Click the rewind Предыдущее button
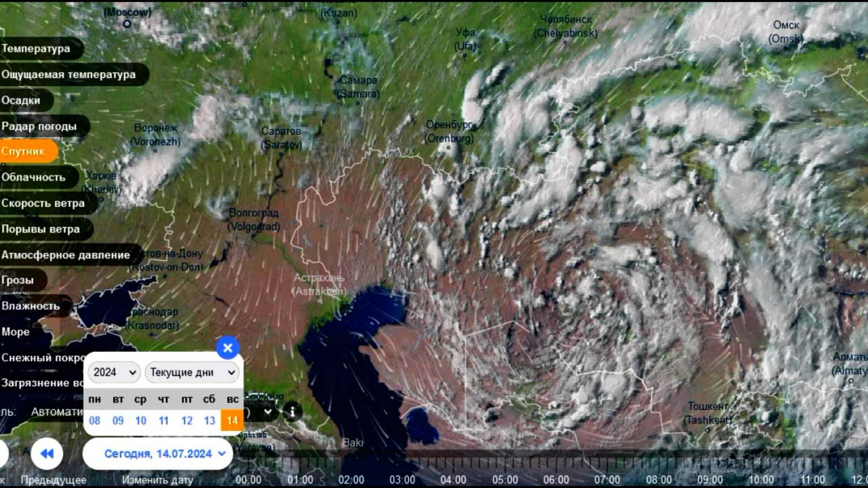The image size is (868, 488). pos(47,453)
